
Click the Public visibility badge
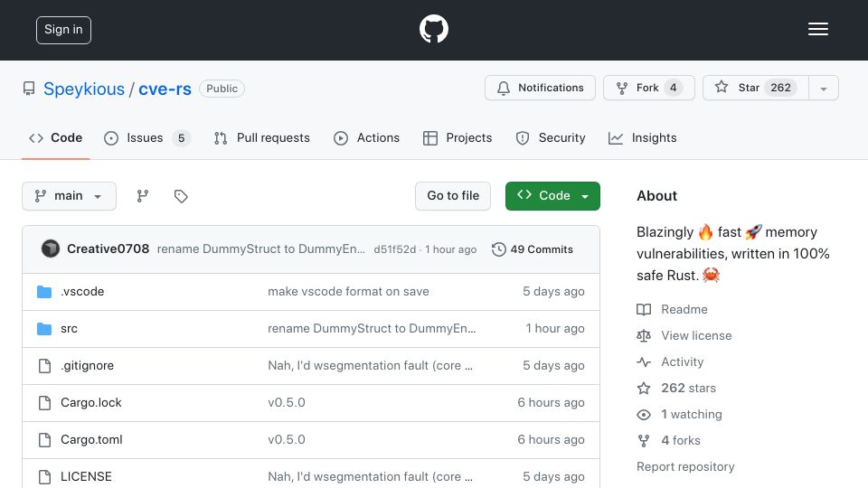tap(222, 89)
